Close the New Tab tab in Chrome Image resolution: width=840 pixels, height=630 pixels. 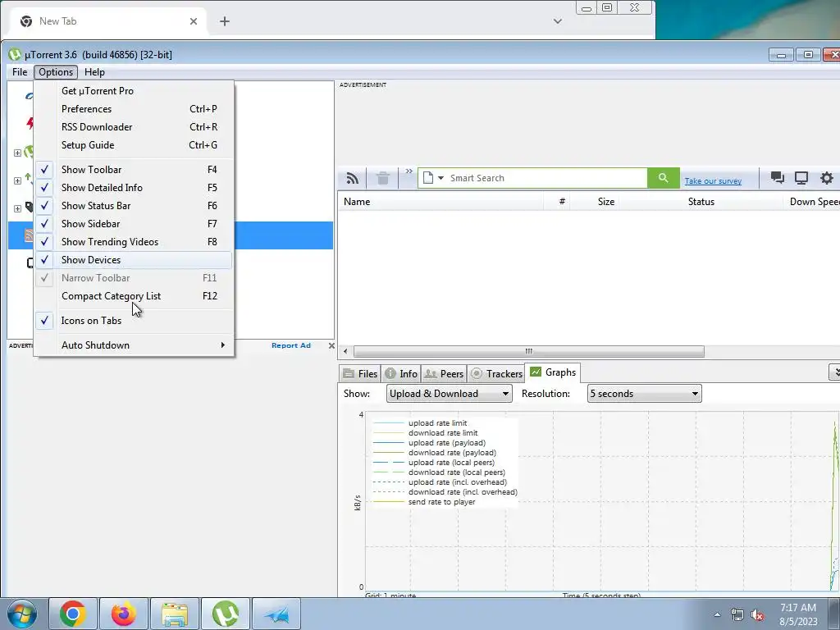(194, 21)
